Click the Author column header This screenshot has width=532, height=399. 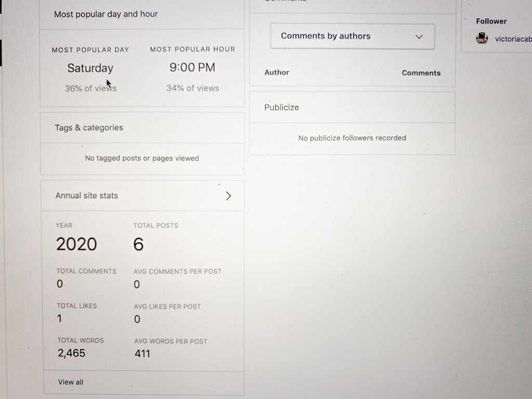click(277, 73)
